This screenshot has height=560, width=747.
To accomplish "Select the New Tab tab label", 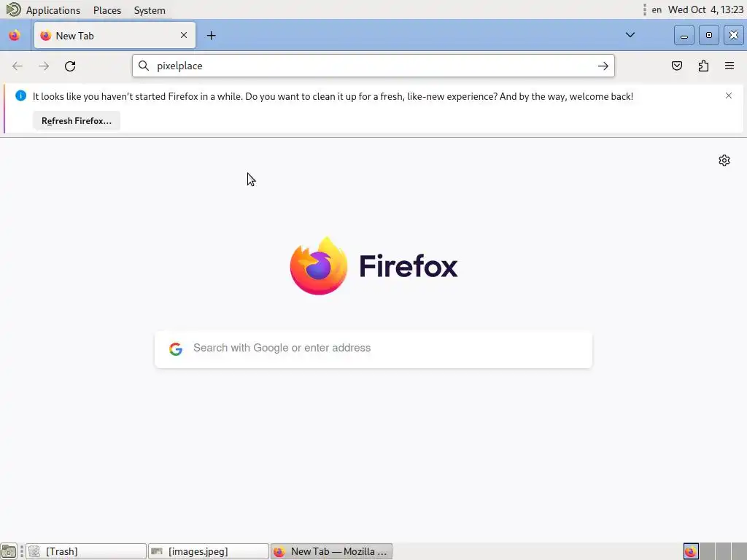I will tap(75, 36).
